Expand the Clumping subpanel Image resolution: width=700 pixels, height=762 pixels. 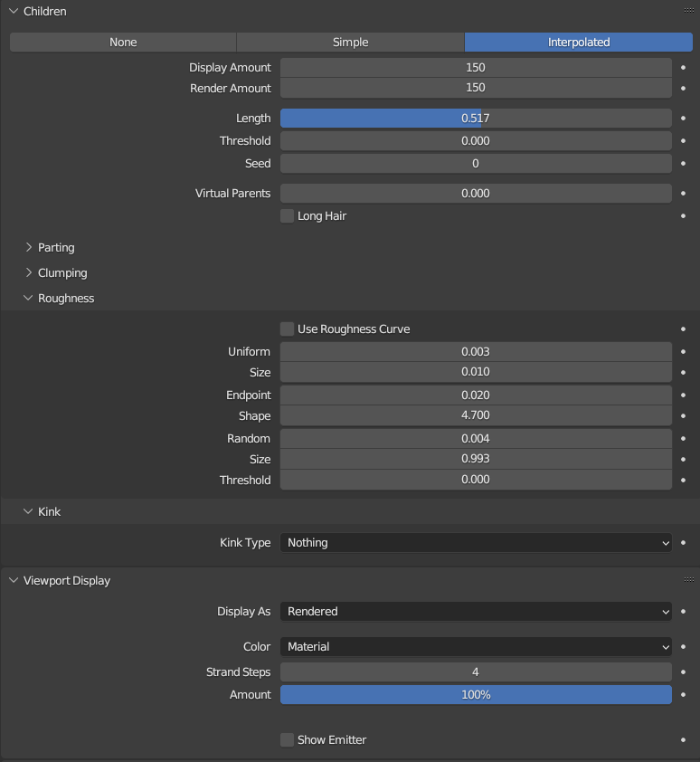pyautogui.click(x=61, y=273)
